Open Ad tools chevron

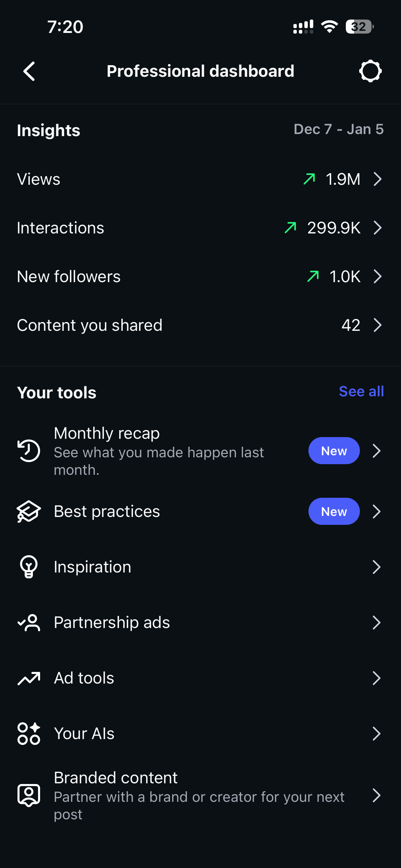tap(376, 678)
